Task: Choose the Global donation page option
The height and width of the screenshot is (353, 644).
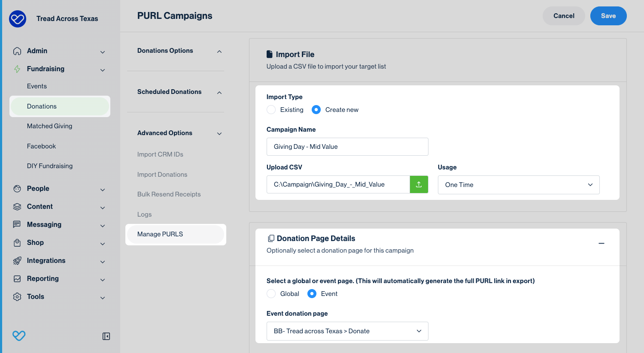Action: coord(271,294)
